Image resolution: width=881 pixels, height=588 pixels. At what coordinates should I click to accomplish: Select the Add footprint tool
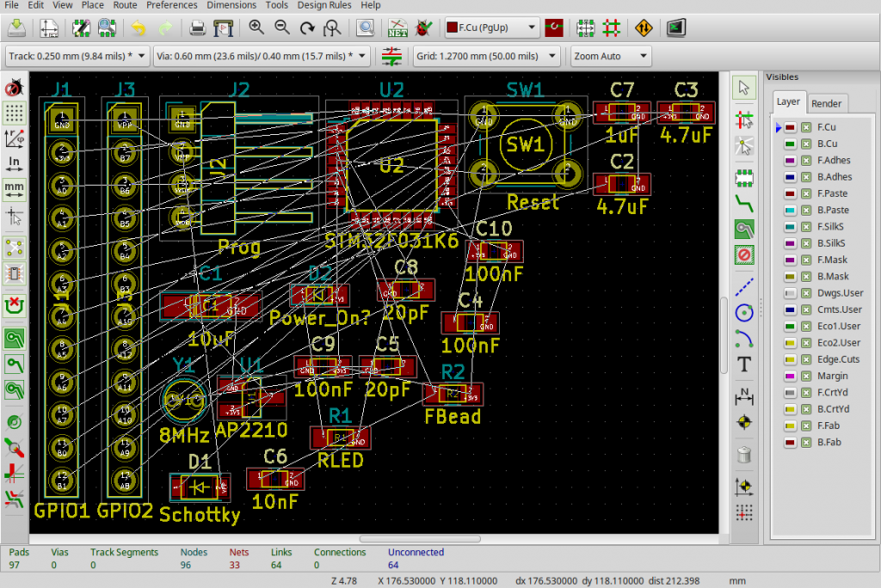pos(744,179)
